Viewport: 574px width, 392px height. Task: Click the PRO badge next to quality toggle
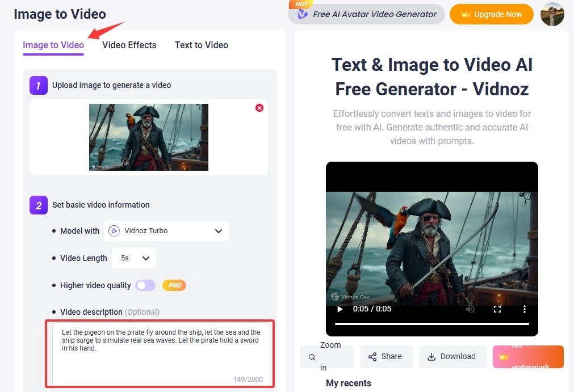174,285
